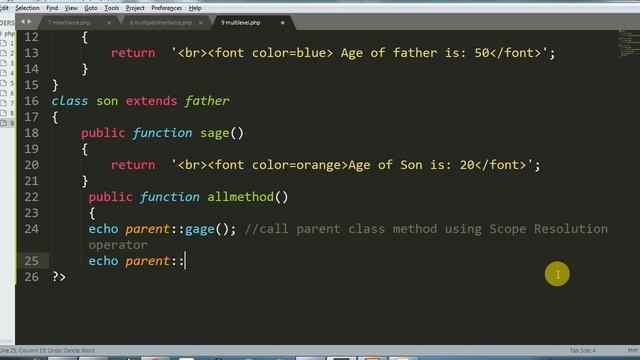The height and width of the screenshot is (360, 640).
Task: Click the 'Age of father is: 50' string
Action: click(x=415, y=53)
